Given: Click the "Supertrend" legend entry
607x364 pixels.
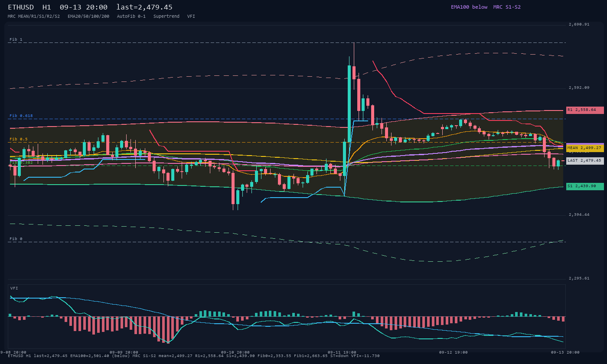Looking at the screenshot, I should click(166, 16).
